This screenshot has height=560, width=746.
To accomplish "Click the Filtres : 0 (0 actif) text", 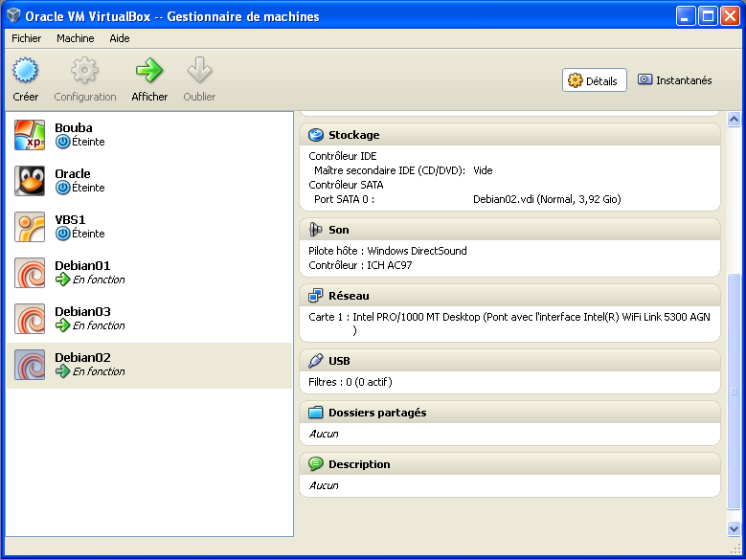I will click(x=350, y=382).
